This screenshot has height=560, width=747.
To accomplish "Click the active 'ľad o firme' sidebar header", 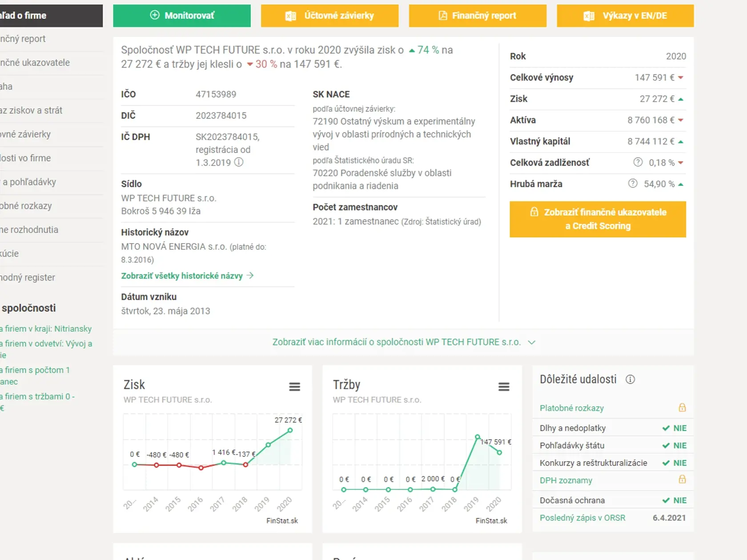I will (51, 16).
